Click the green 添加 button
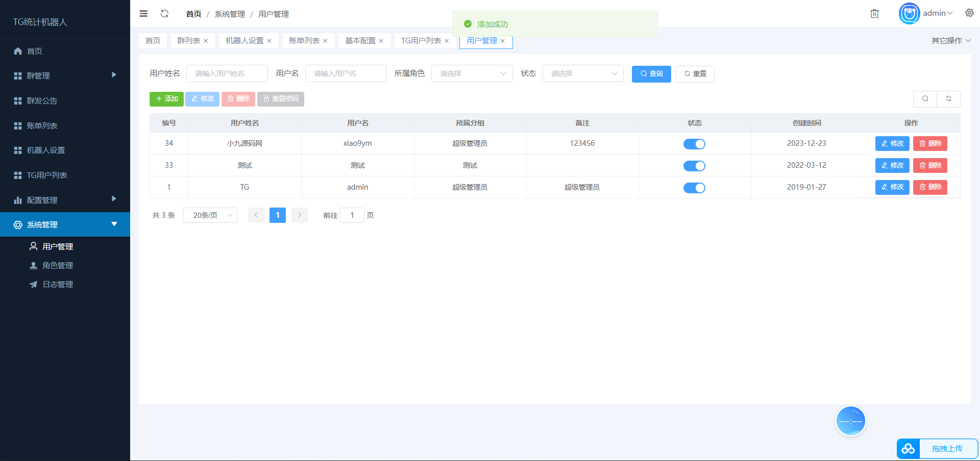This screenshot has width=980, height=461. [x=166, y=99]
